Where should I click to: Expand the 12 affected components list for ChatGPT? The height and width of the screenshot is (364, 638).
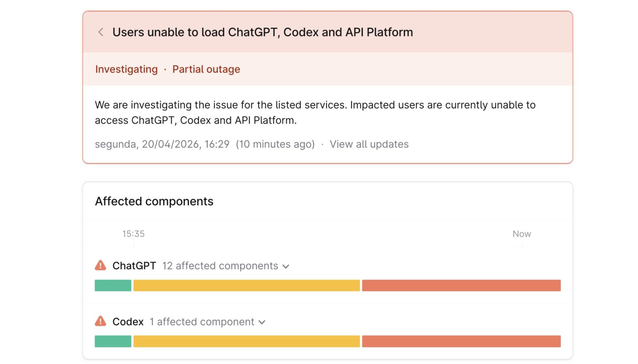pyautogui.click(x=286, y=266)
